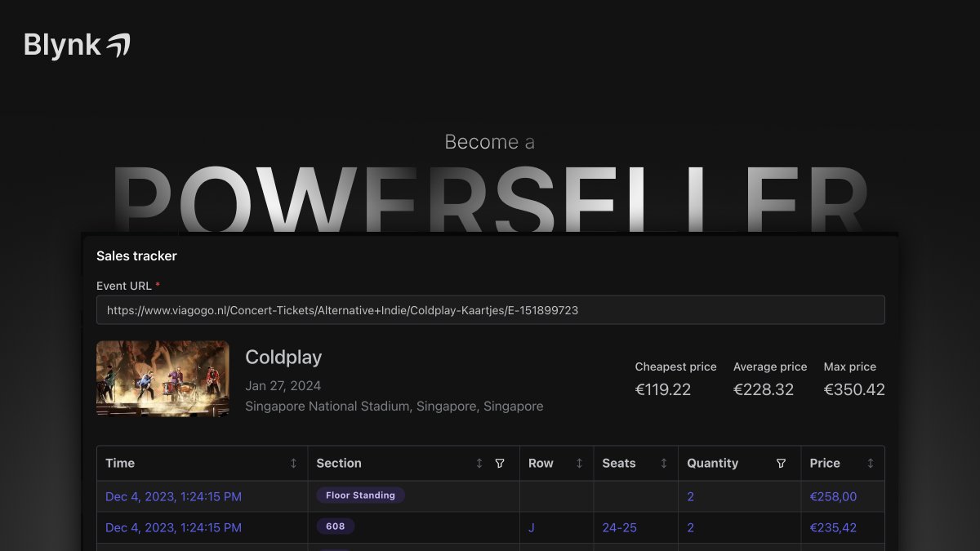Click the €235,42 price cell
The image size is (980, 551).
(x=833, y=527)
